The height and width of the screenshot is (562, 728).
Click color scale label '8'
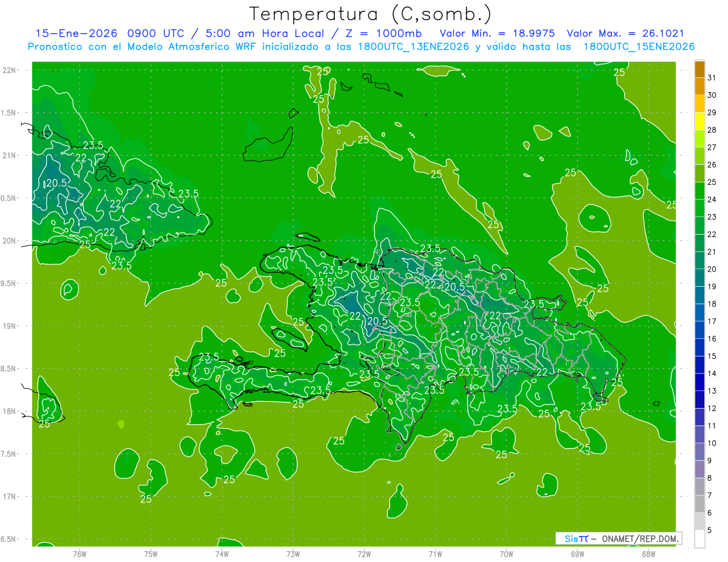[710, 478]
